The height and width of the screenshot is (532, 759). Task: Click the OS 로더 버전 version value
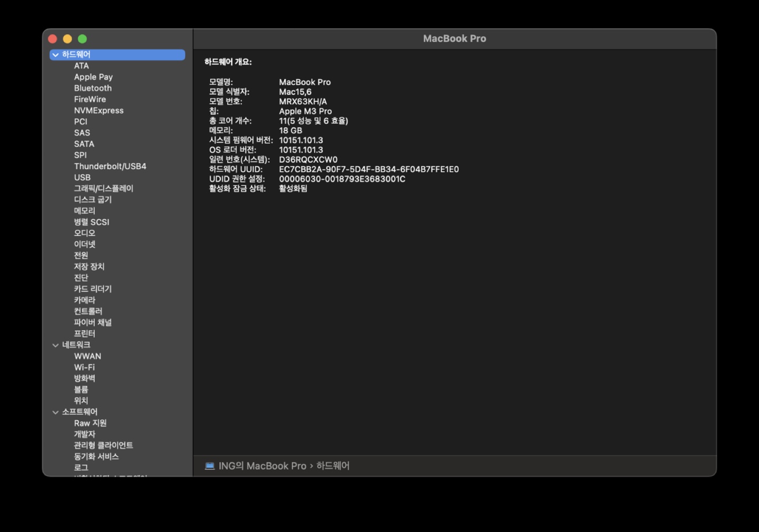coord(301,150)
